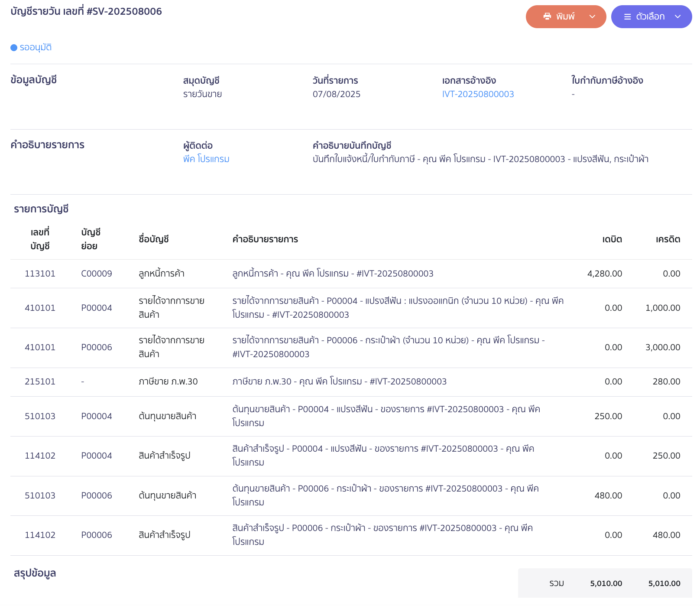Open contact link พีค โปรแกรม
This screenshot has width=700, height=606.
coord(206,159)
